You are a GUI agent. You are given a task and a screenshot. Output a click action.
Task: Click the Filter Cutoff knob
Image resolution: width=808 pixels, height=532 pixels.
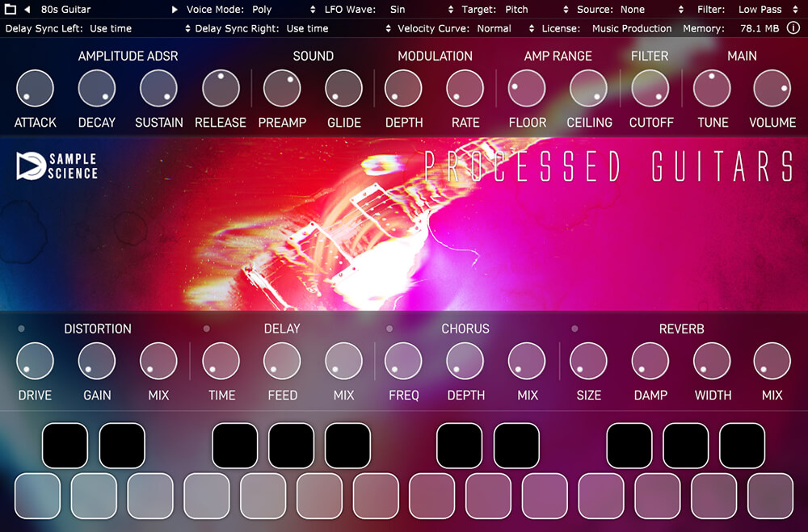click(x=650, y=89)
